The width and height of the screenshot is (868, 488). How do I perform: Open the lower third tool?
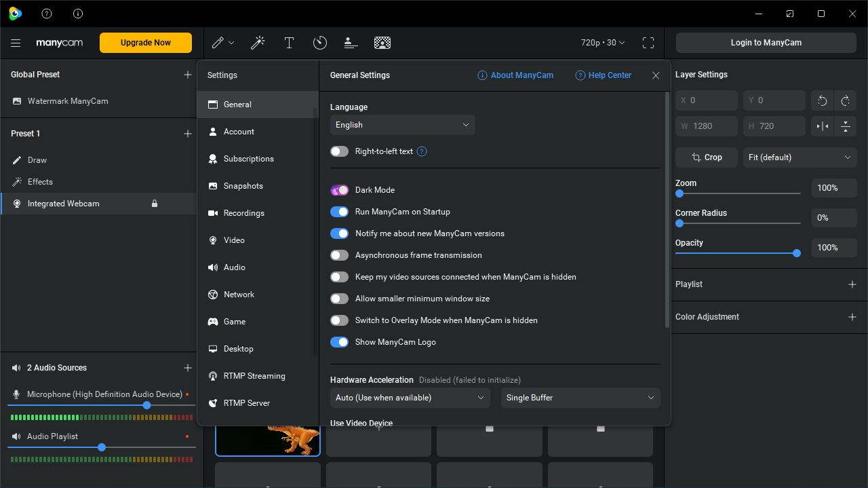click(351, 43)
